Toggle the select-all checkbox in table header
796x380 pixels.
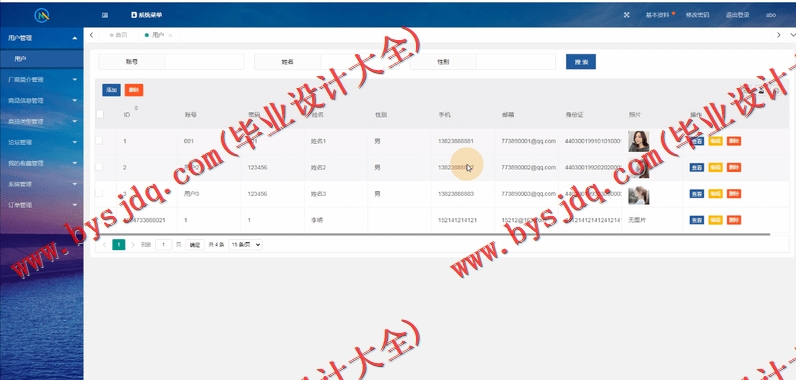pyautogui.click(x=100, y=115)
